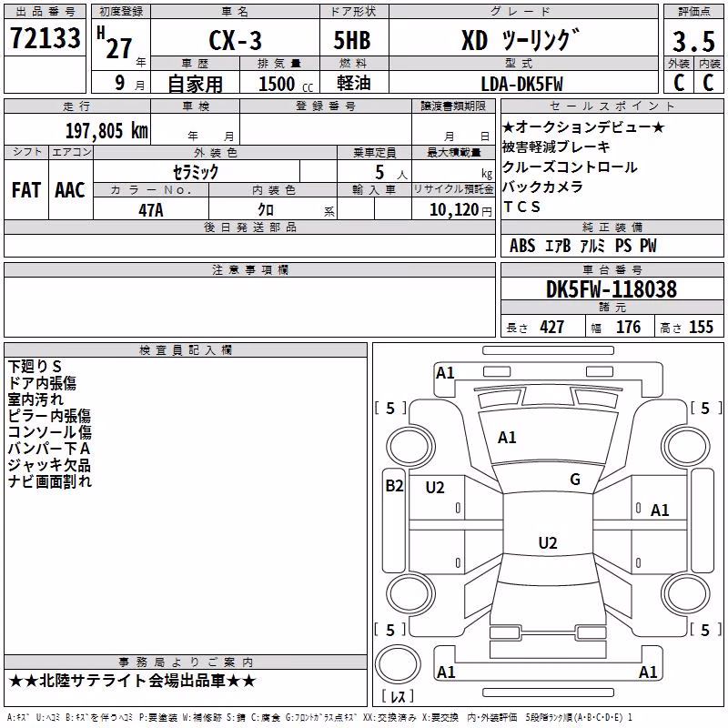The width and height of the screenshot is (728, 728).
Task: Click the height value 155
Action: click(x=701, y=327)
